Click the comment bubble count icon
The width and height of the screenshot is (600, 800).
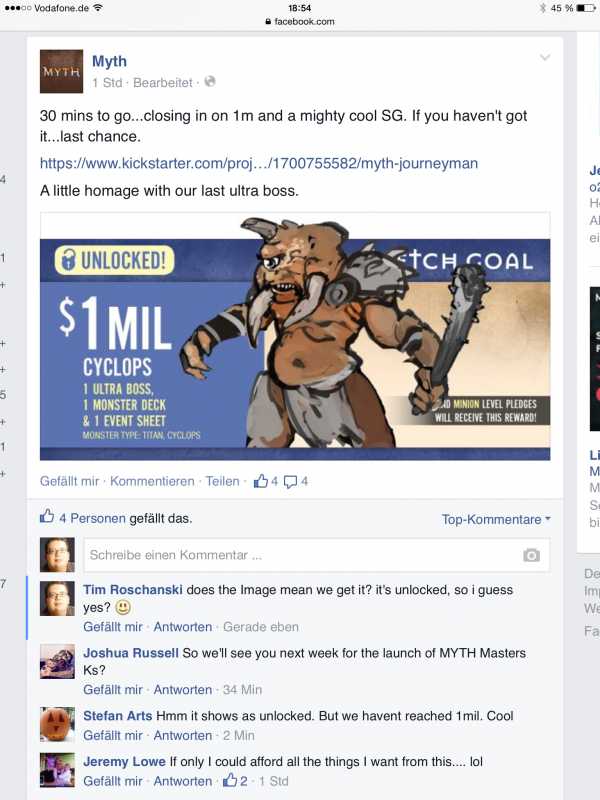290,482
